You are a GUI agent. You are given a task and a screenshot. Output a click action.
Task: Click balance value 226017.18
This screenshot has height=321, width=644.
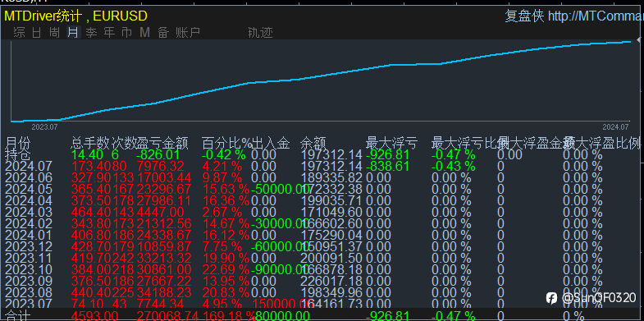pyautogui.click(x=331, y=282)
